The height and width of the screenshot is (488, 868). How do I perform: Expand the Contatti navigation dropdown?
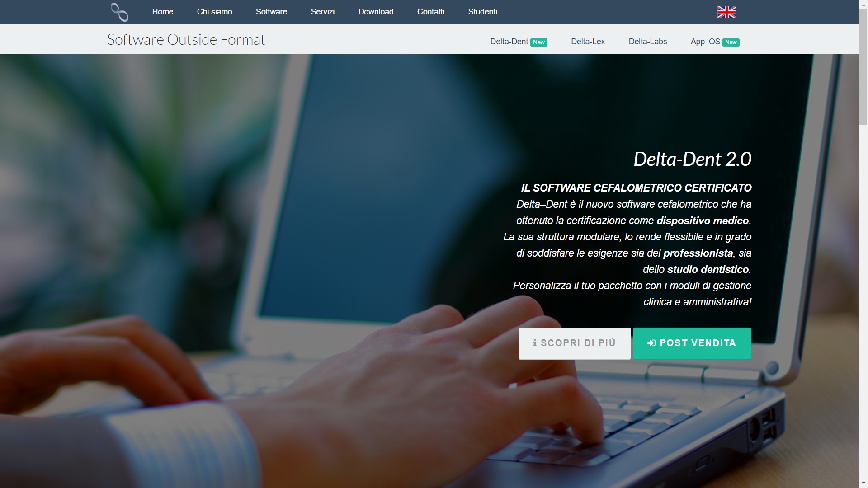pyautogui.click(x=430, y=11)
